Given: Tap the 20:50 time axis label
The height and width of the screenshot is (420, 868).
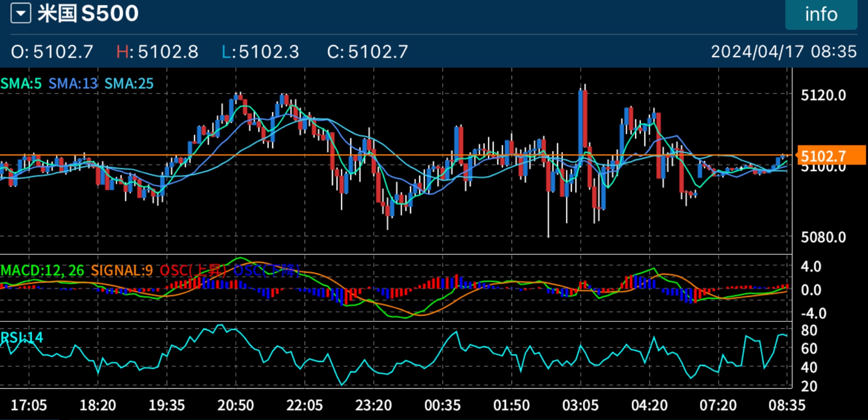Looking at the screenshot, I should [x=235, y=405].
